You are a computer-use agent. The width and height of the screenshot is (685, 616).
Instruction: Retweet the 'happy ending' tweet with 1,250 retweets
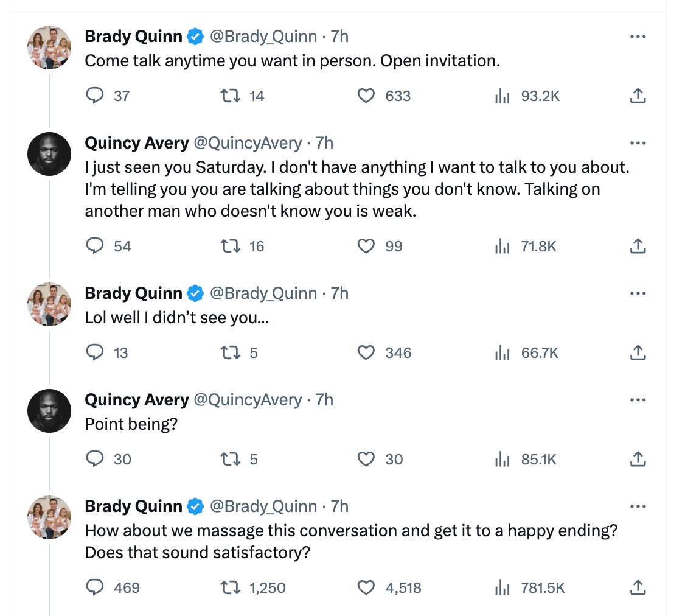[x=230, y=588]
